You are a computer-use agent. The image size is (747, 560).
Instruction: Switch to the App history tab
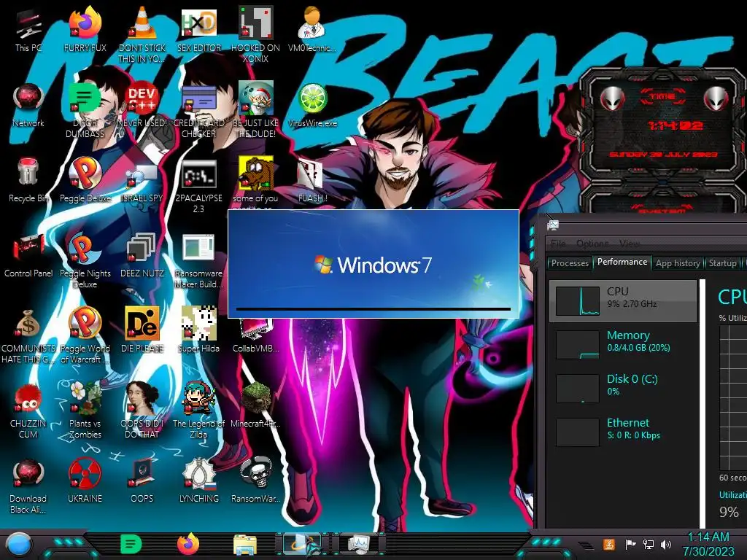678,262
